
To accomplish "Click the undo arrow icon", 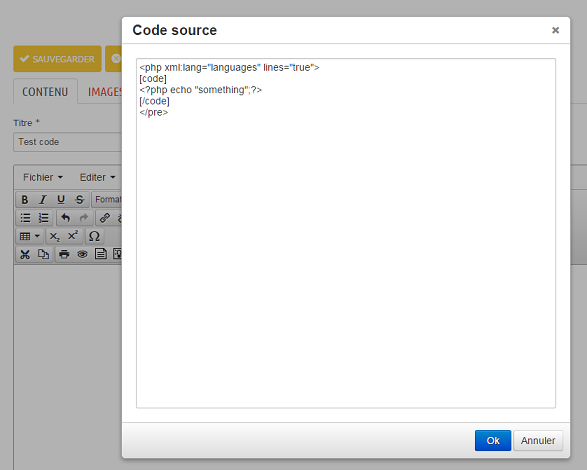I will (66, 218).
